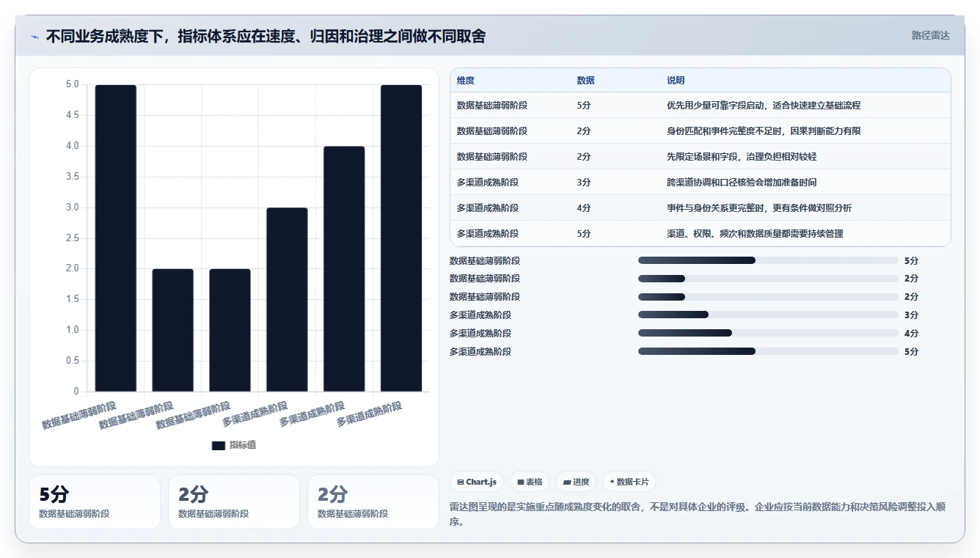This screenshot has width=980, height=558.
Task: Click the 4.5 tick on the chart axis
Action: 72,115
